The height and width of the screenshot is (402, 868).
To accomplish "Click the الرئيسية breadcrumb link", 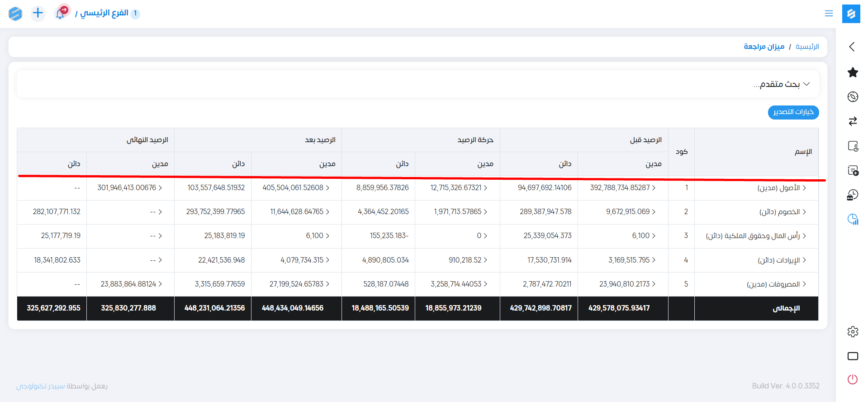I will [x=807, y=47].
